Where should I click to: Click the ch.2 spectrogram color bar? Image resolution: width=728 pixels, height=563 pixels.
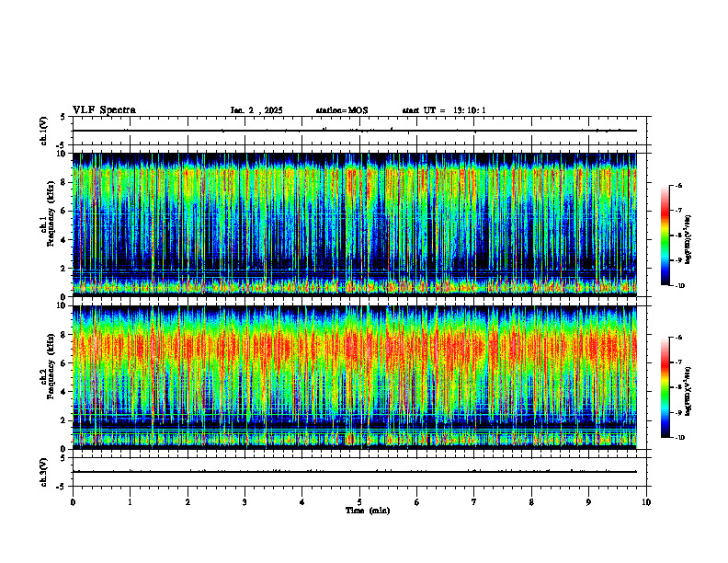pyautogui.click(x=665, y=387)
